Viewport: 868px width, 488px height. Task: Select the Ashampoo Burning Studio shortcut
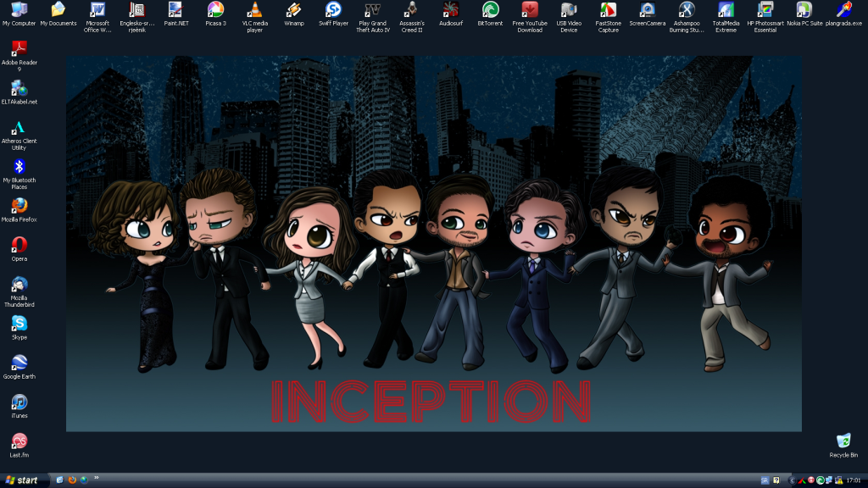pyautogui.click(x=687, y=17)
